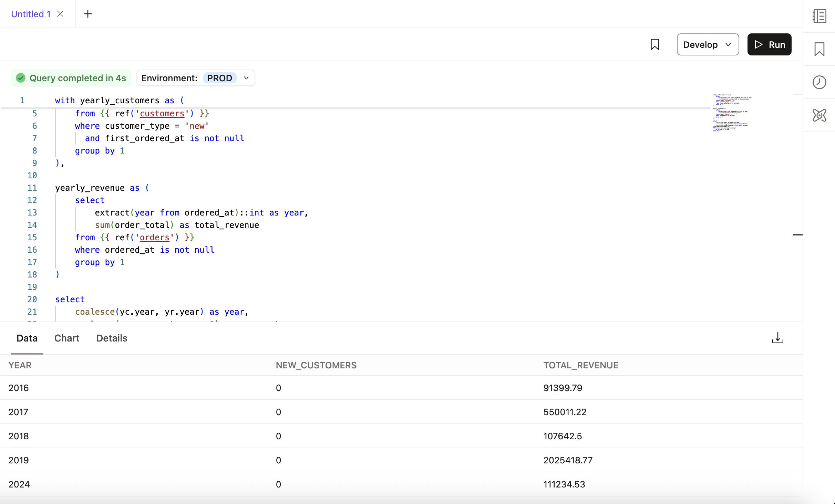Open query history clock icon
The width and height of the screenshot is (835, 504).
(x=819, y=82)
